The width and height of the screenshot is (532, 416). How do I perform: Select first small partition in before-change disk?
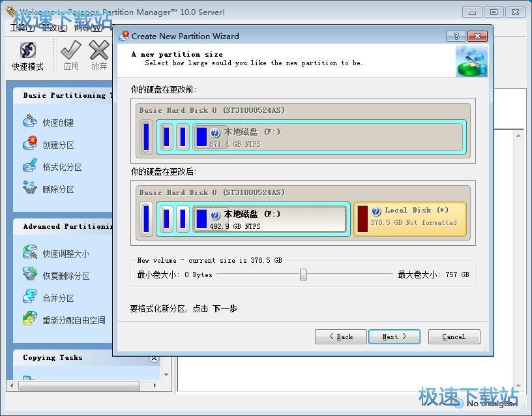click(146, 137)
